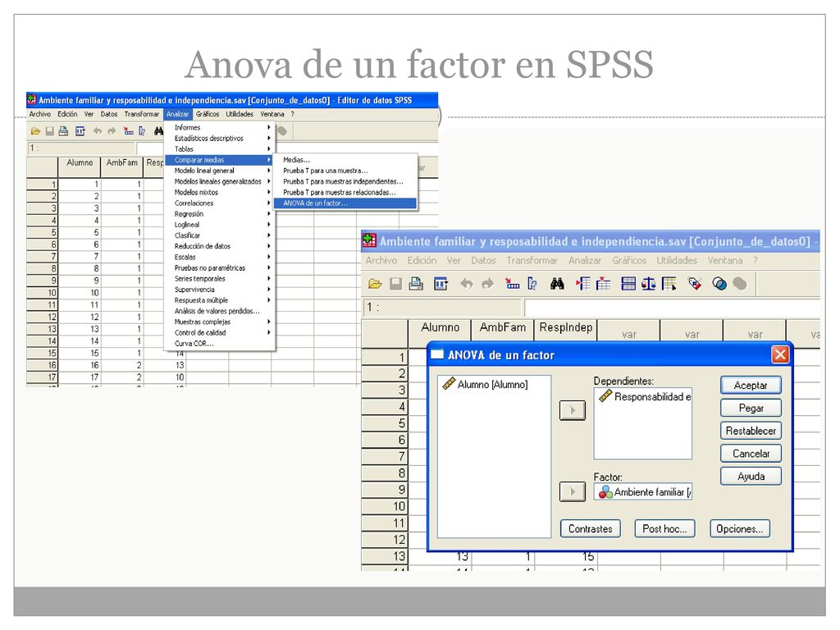
Task: Open Utilidades menu in the smaller SPSS window
Action: click(240, 114)
